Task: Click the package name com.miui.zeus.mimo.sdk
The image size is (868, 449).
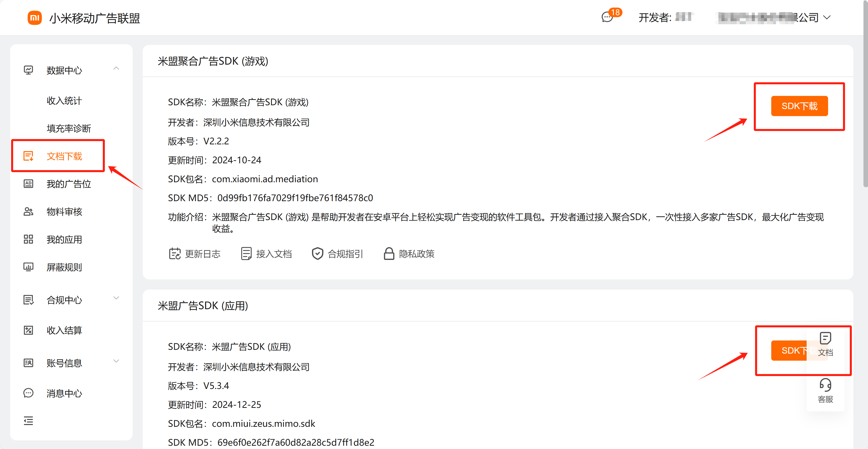Action: pyautogui.click(x=263, y=424)
